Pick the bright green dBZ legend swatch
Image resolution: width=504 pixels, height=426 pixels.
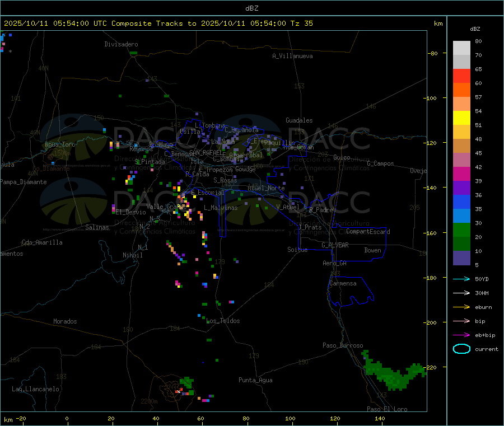pos(461,230)
